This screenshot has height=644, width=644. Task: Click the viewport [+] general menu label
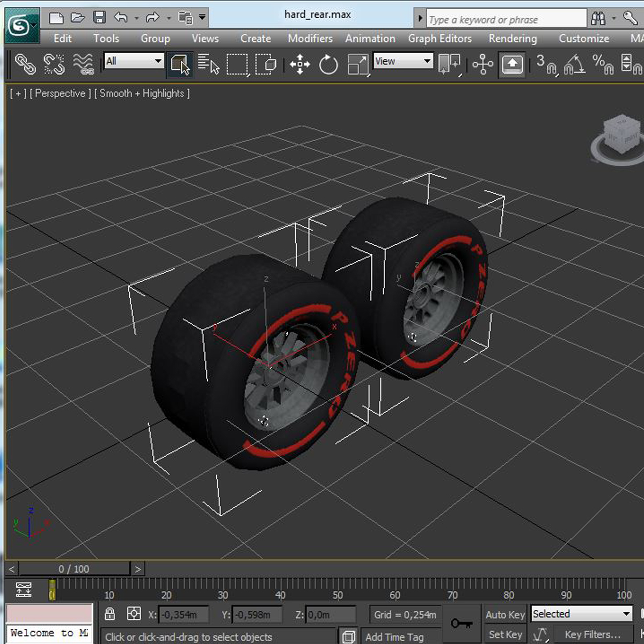click(x=18, y=93)
